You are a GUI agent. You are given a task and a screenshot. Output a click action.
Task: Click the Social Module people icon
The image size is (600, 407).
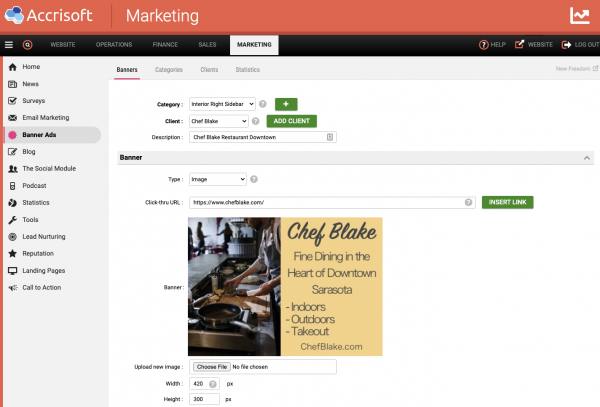pyautogui.click(x=13, y=169)
